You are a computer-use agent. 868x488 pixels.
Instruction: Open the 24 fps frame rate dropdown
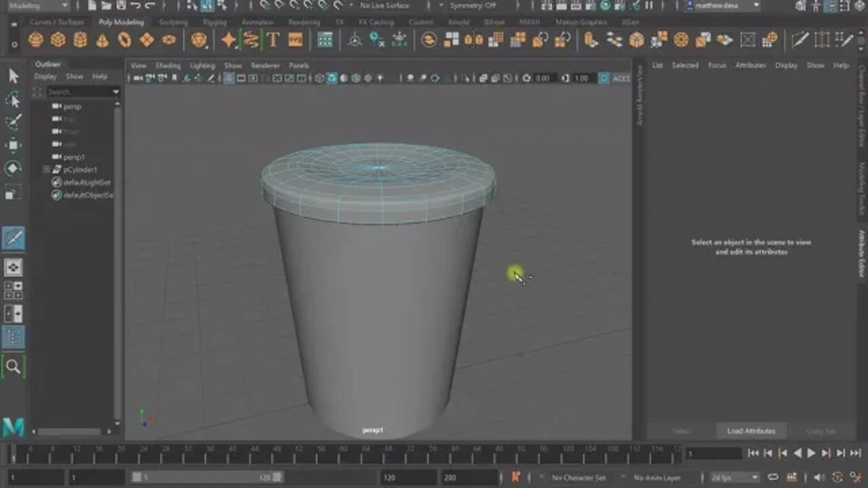[734, 478]
